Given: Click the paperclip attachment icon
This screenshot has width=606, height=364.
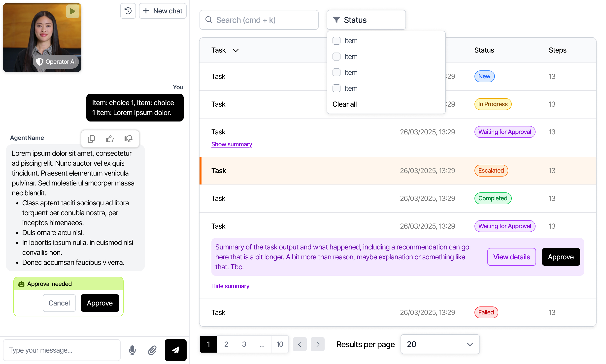Looking at the screenshot, I should [x=152, y=350].
